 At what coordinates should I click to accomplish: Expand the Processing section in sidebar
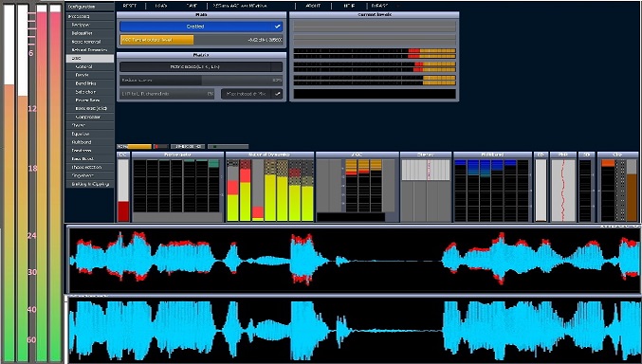(90, 16)
